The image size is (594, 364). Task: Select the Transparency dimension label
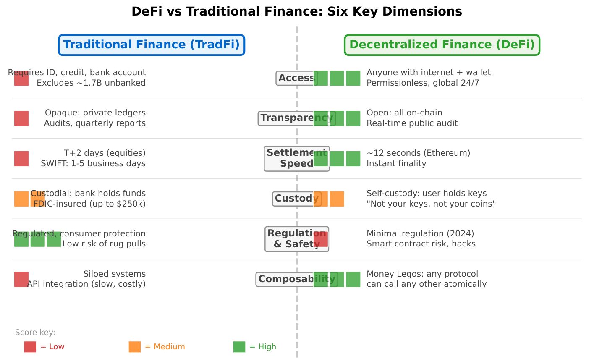[x=296, y=118]
